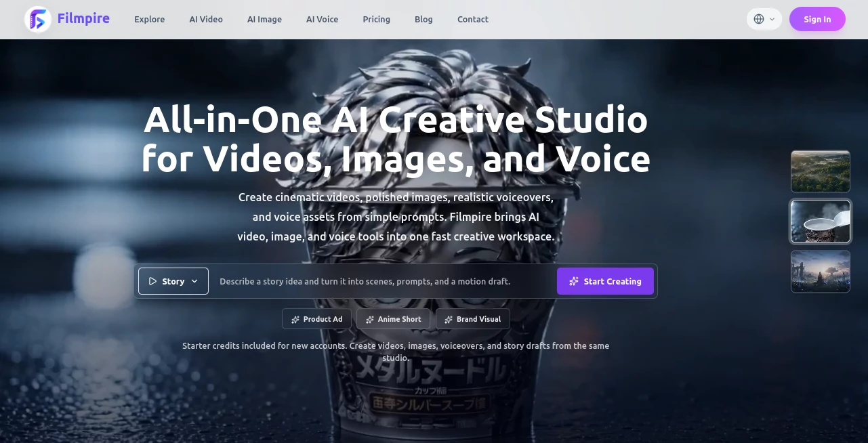Click the sparkle icon in Start Creating

[x=574, y=281]
